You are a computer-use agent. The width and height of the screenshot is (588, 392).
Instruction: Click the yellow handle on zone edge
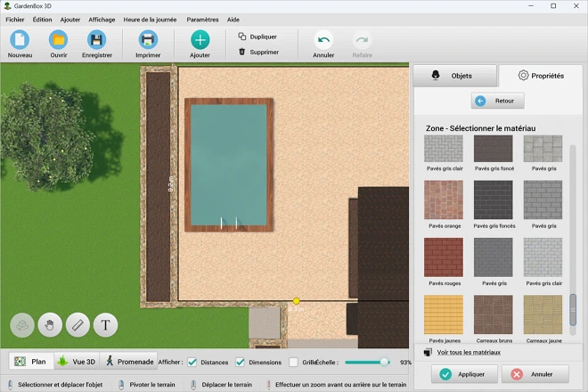[x=297, y=301]
